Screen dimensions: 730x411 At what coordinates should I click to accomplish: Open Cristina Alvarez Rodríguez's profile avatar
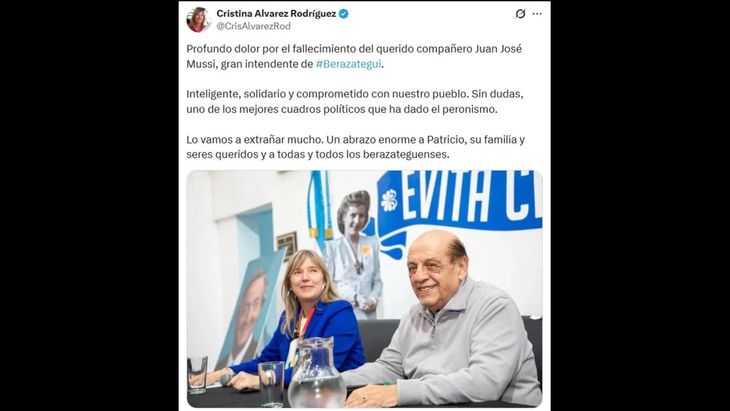[x=198, y=20]
